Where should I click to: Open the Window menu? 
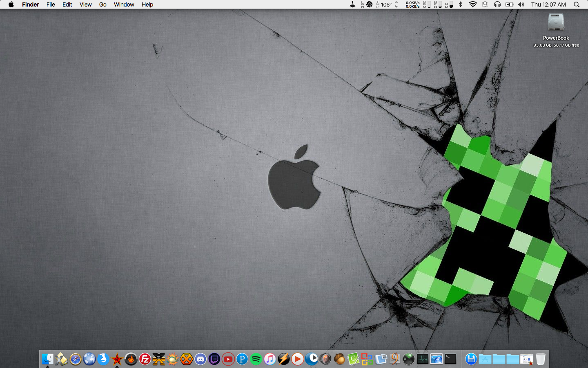[124, 4]
